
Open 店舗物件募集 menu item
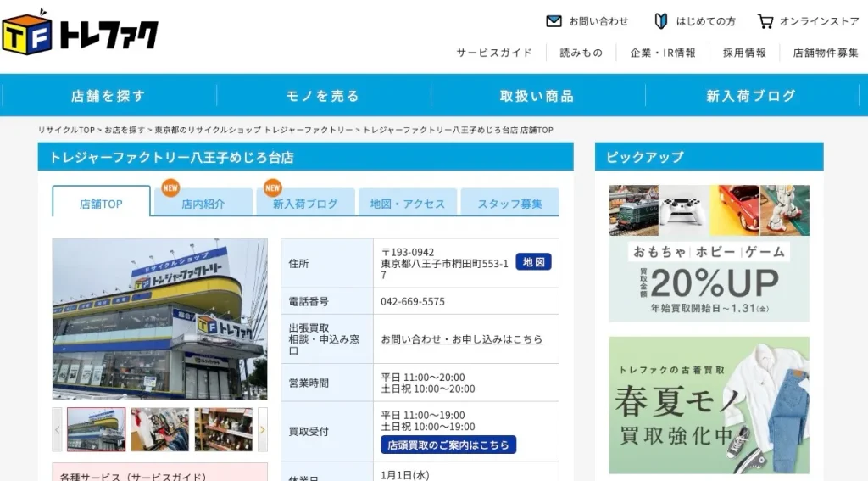[x=826, y=53]
